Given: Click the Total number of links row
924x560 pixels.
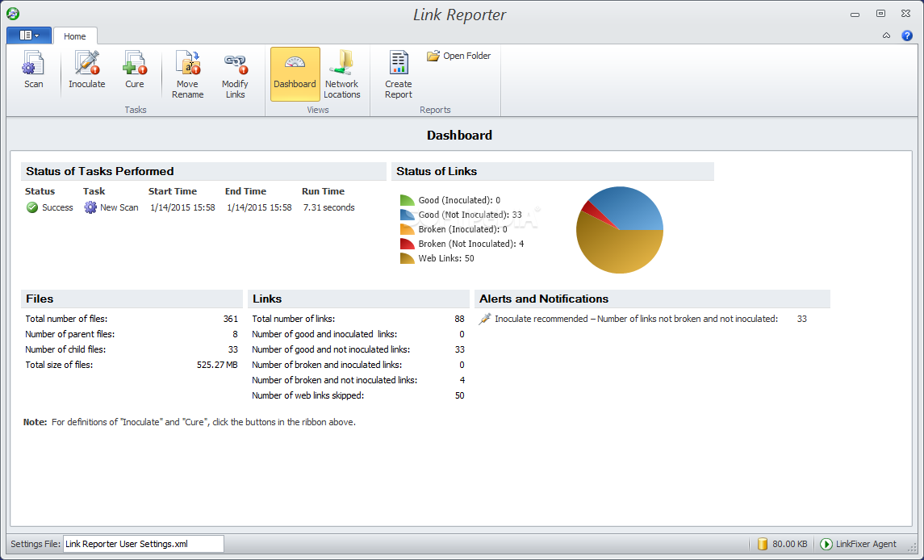Looking at the screenshot, I should click(x=358, y=319).
